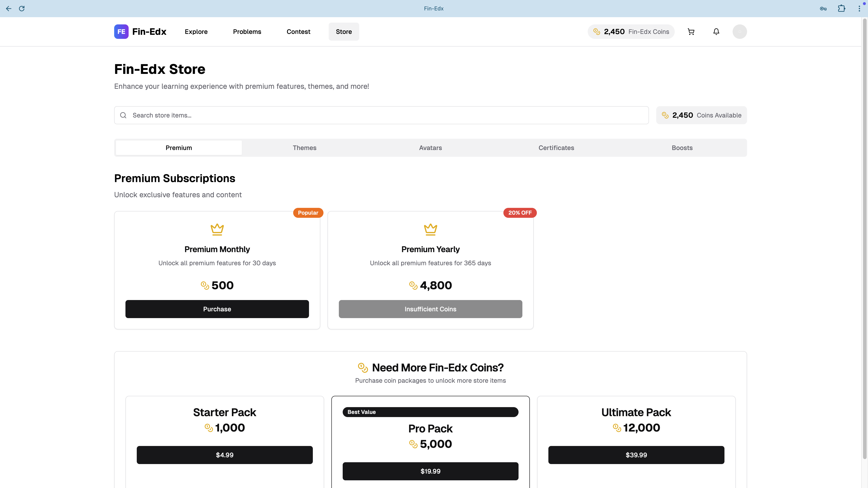Go to Problems in navigation
This screenshot has height=488, width=868.
(247, 32)
